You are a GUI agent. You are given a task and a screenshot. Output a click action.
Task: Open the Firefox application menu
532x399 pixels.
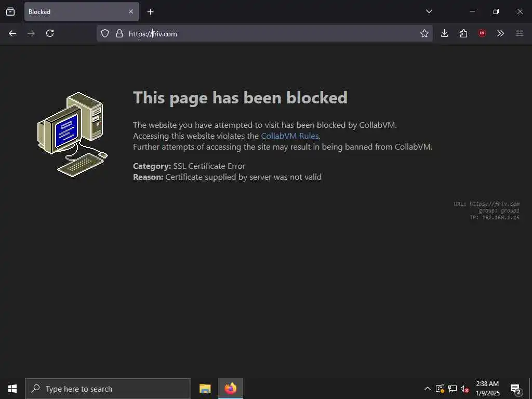pos(520,33)
